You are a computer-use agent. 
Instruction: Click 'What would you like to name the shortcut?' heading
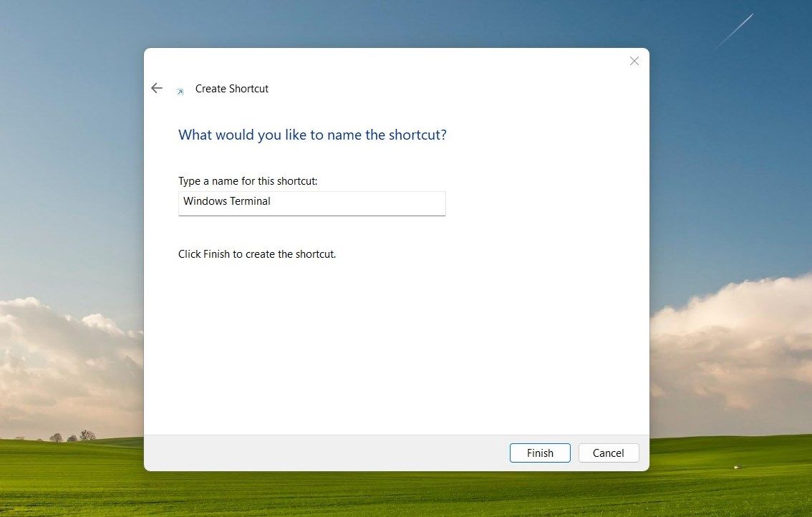312,135
